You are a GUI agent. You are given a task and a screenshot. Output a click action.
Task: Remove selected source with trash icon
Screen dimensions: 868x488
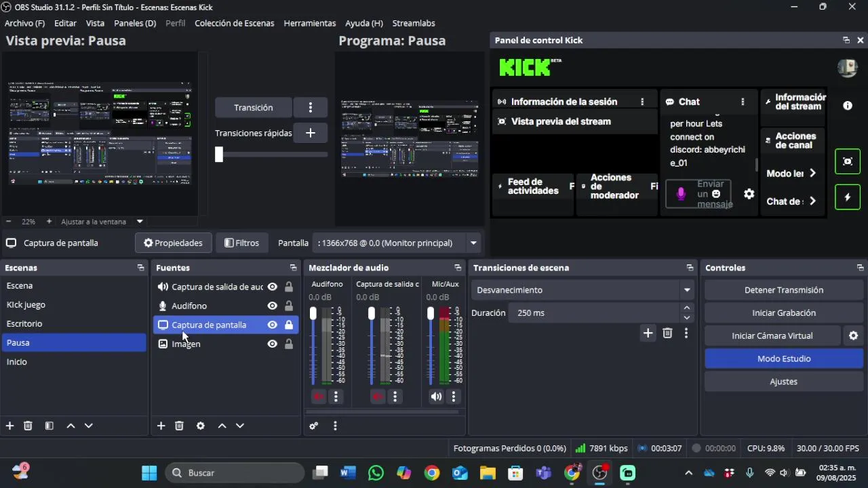tap(179, 426)
